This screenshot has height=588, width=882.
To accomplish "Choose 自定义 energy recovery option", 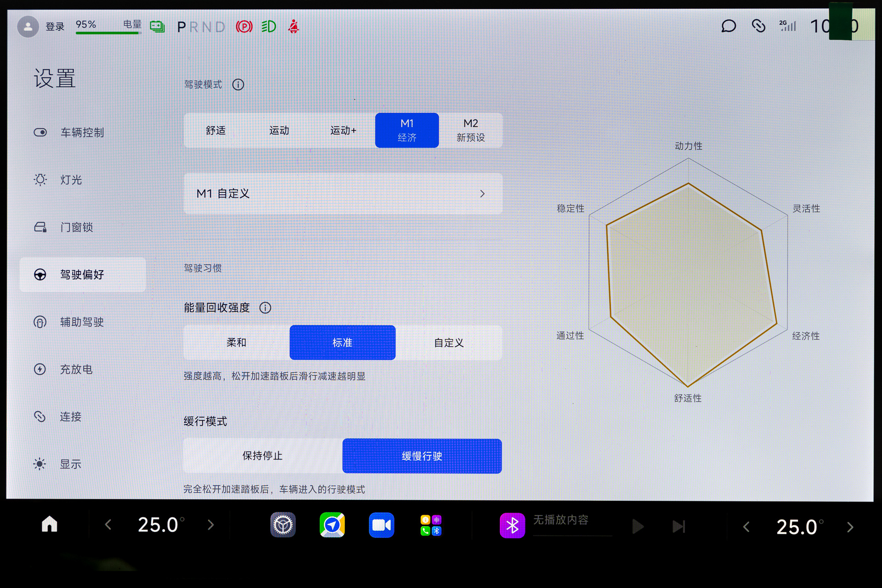I will coord(449,342).
